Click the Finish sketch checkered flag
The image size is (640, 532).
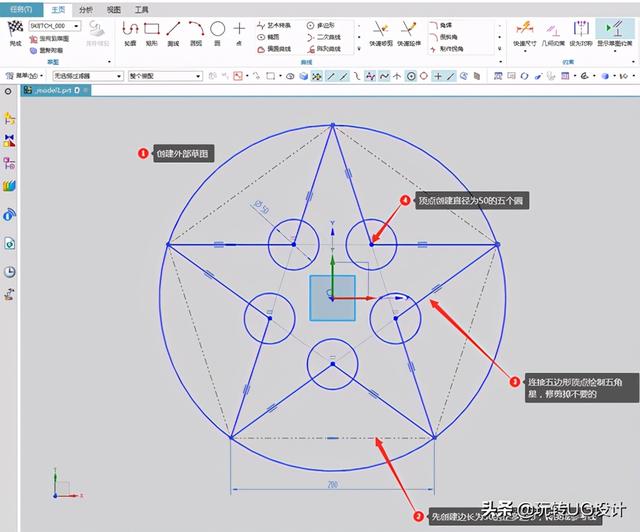(x=16, y=33)
